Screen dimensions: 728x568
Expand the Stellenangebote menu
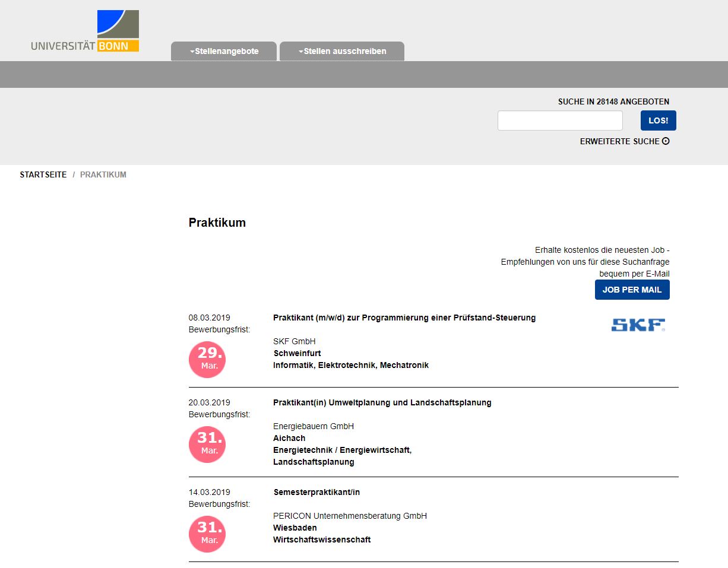[x=224, y=51]
